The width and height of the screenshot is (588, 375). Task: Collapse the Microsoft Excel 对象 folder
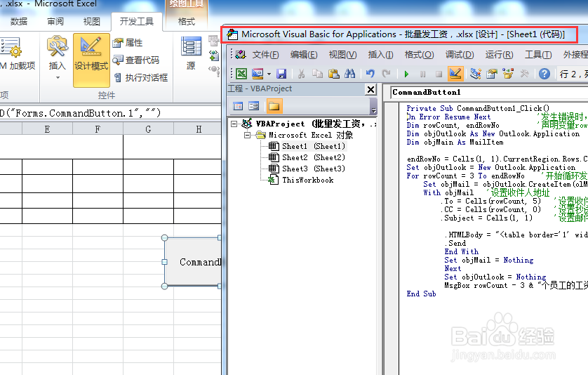pos(247,135)
